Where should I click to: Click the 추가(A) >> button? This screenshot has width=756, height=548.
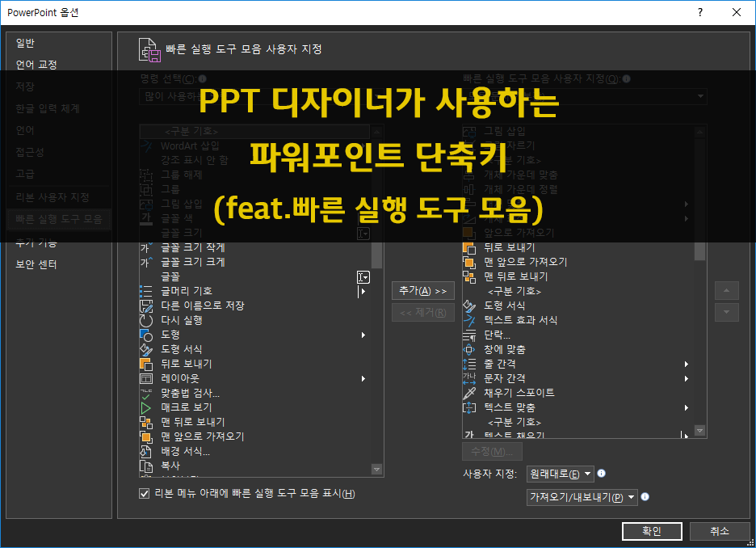pos(423,291)
